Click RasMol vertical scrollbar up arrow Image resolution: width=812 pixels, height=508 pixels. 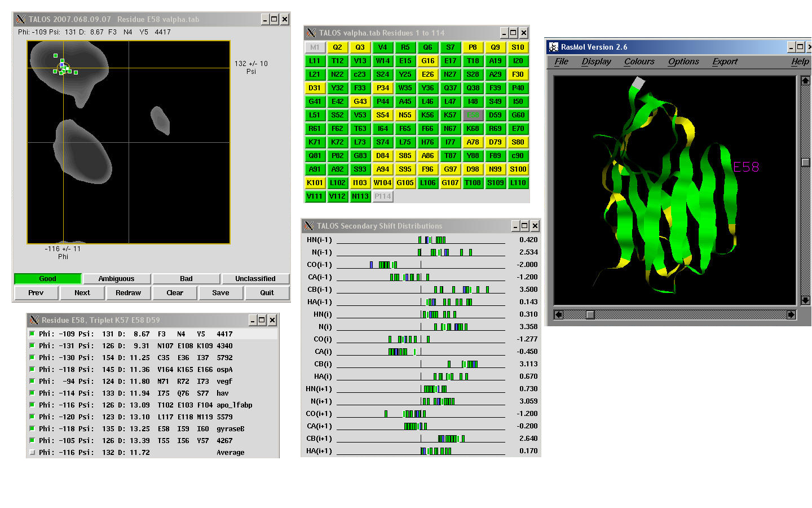click(x=806, y=81)
